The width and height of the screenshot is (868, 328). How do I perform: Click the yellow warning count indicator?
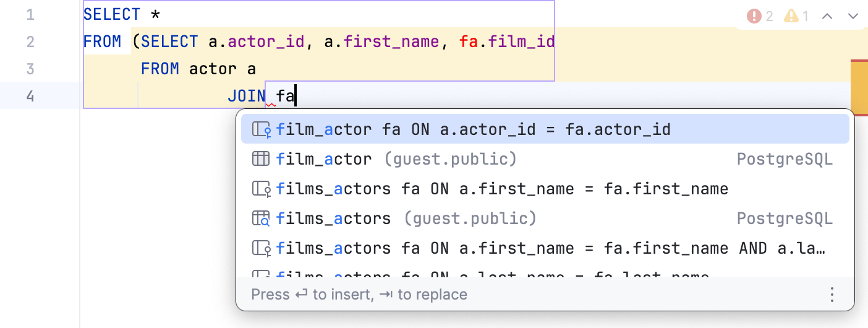796,16
